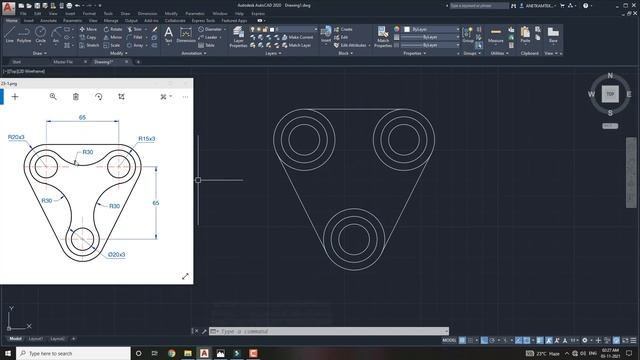Open the layer name dropdown

296,29
